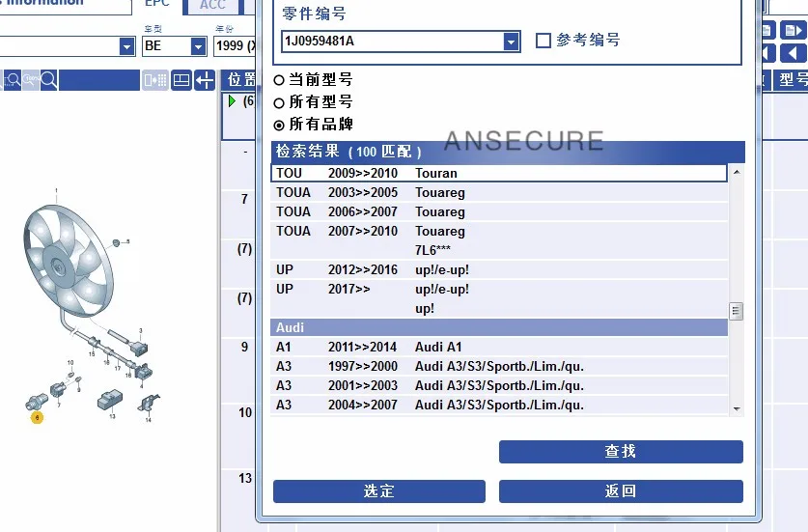Switch to the EPC tab
The image size is (808, 532).
[157, 4]
